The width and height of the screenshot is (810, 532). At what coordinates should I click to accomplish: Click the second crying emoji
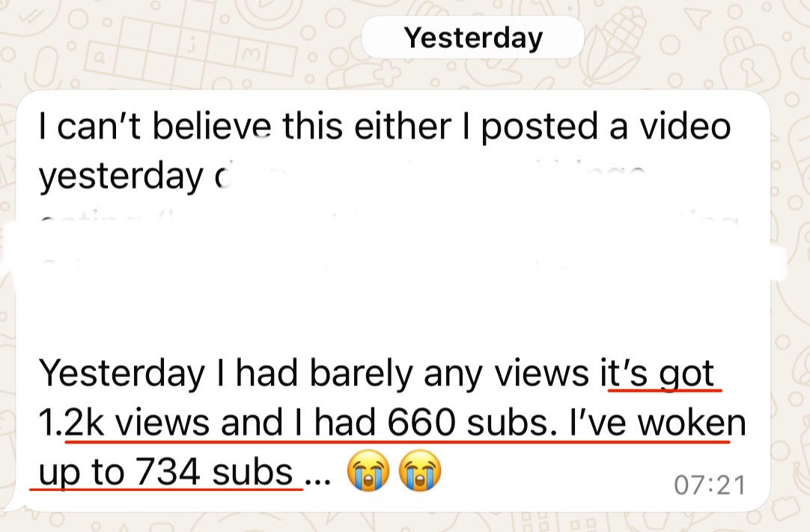[420, 473]
